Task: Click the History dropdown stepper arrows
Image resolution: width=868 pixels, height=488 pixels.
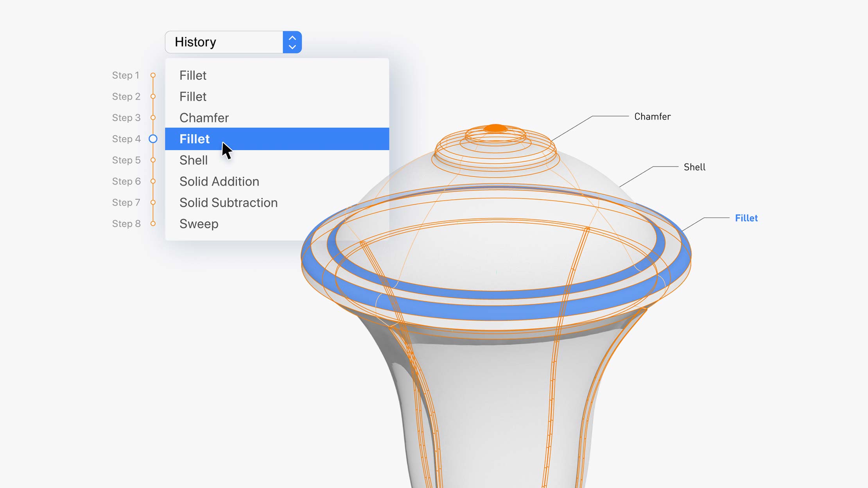Action: pyautogui.click(x=292, y=42)
